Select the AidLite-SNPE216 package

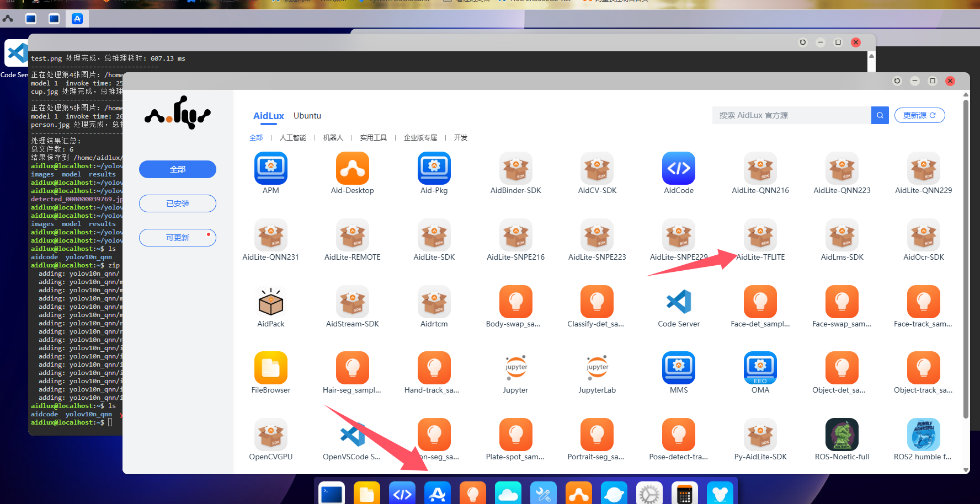pyautogui.click(x=516, y=235)
